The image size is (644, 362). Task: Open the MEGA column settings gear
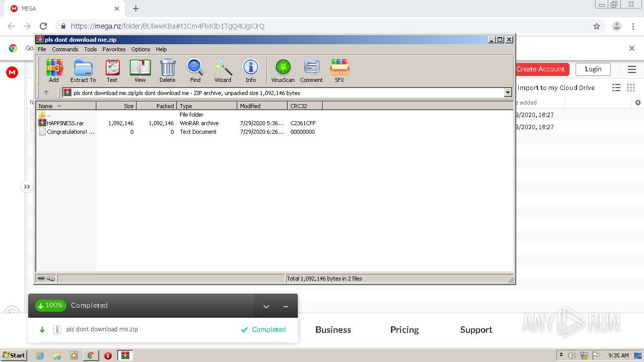pyautogui.click(x=638, y=103)
